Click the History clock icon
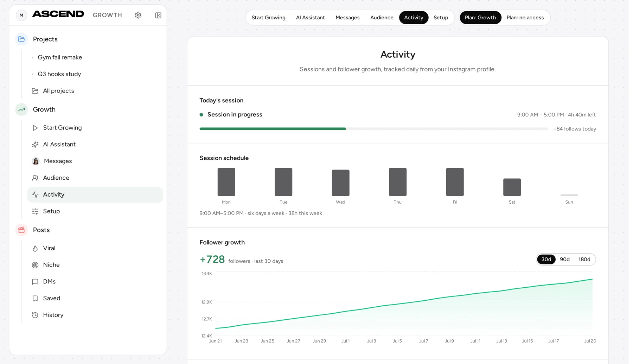The height and width of the screenshot is (364, 633). (x=35, y=315)
